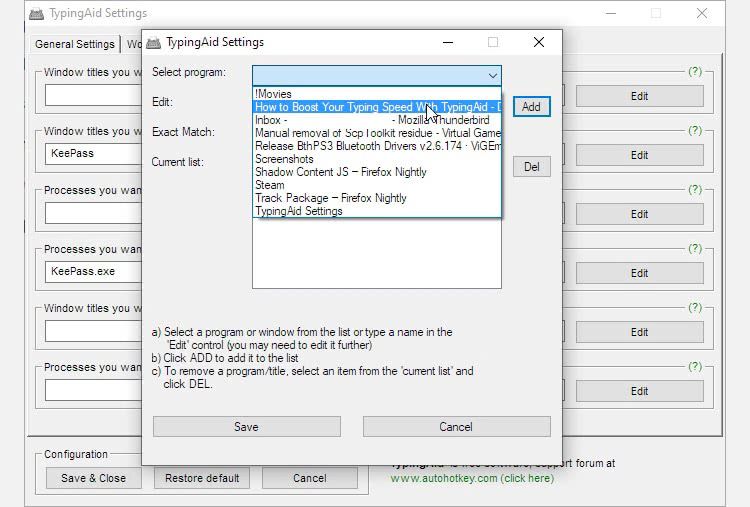Cancel the program selection dialog
The image size is (750, 507).
pyautogui.click(x=456, y=427)
